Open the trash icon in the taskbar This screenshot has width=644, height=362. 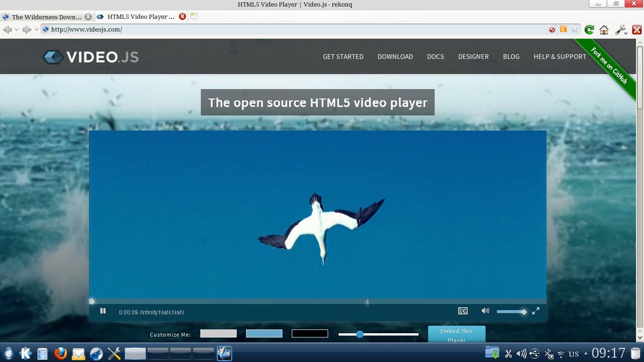click(x=636, y=354)
